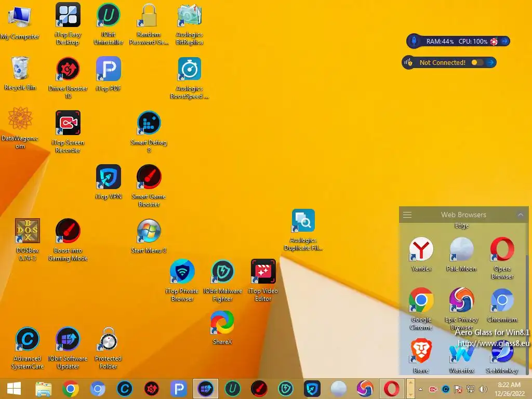Open IObit Uninstaller taskbar button
Image resolution: width=532 pixels, height=399 pixels.
coord(232,389)
